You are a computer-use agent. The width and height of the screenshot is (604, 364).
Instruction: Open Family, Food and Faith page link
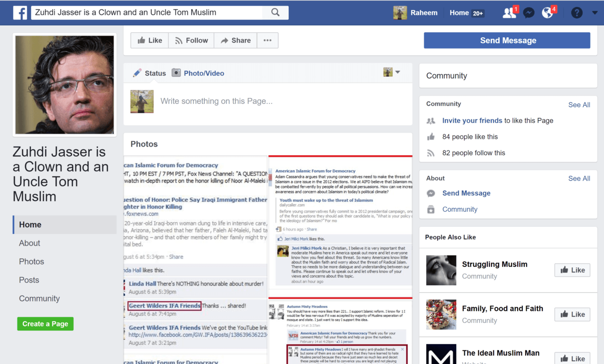click(503, 309)
